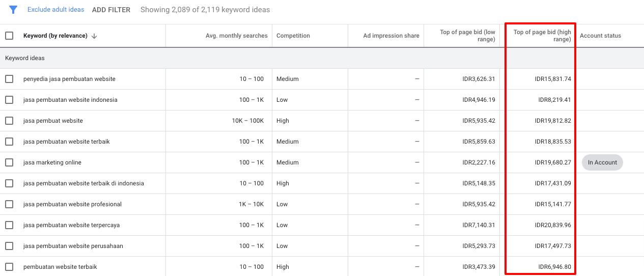Toggle the select-all checkbox in header row
Image resolution: width=644 pixels, height=276 pixels.
pos(9,36)
